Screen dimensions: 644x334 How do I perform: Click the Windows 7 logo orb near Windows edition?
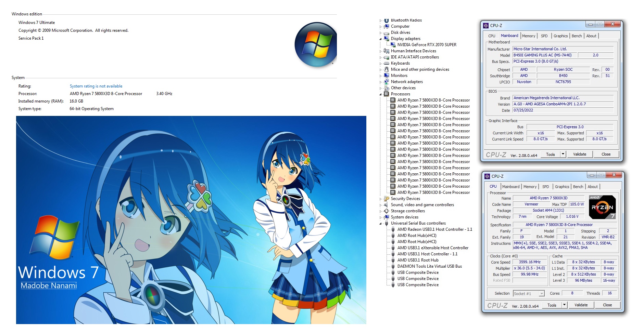point(316,45)
